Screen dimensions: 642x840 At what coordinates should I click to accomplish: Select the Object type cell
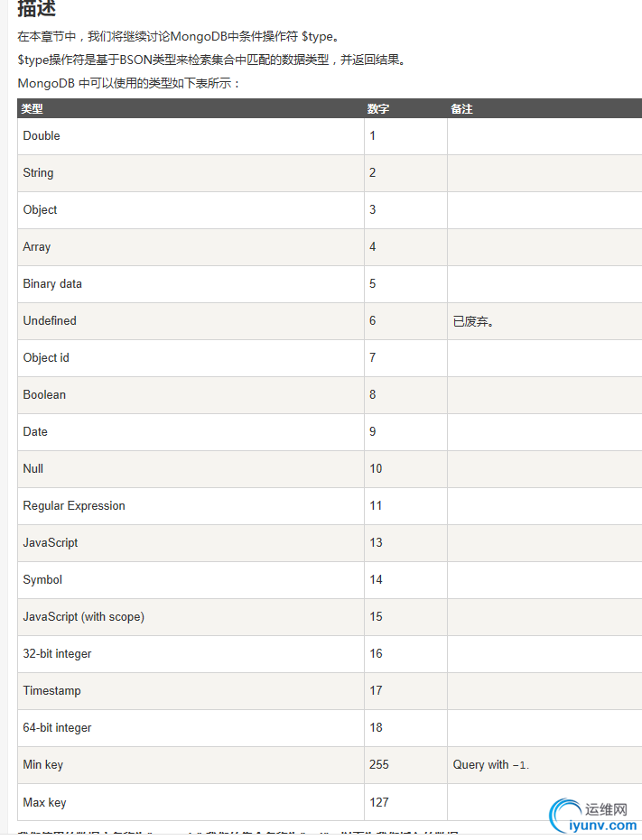pos(191,210)
